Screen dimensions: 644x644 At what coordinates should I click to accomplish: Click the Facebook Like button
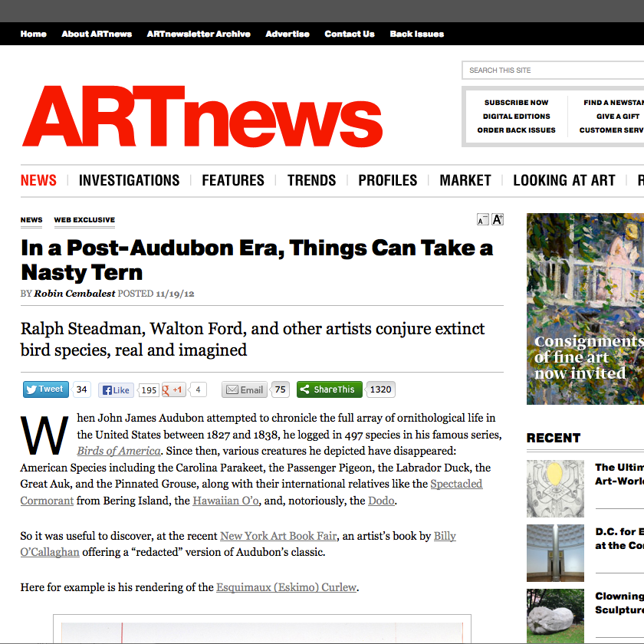pos(116,389)
